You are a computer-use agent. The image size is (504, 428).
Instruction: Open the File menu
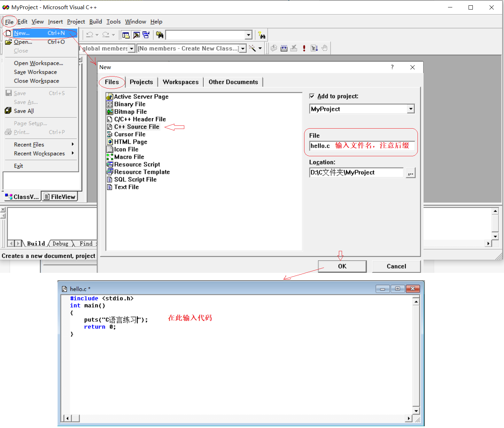[x=9, y=22]
